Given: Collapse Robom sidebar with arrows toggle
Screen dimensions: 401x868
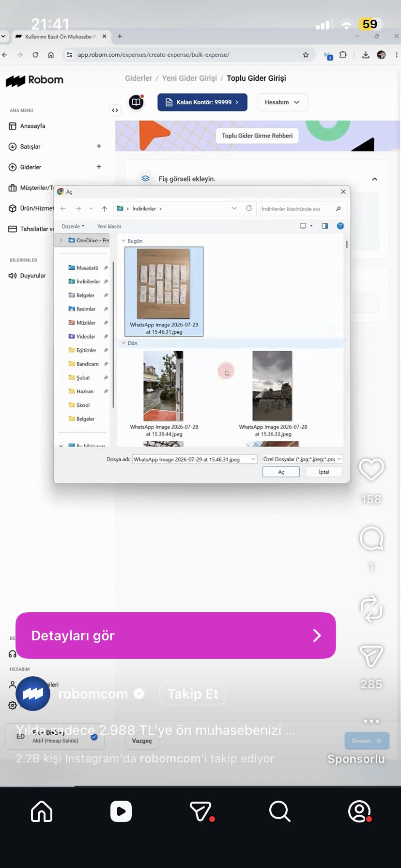Looking at the screenshot, I should pos(115,110).
